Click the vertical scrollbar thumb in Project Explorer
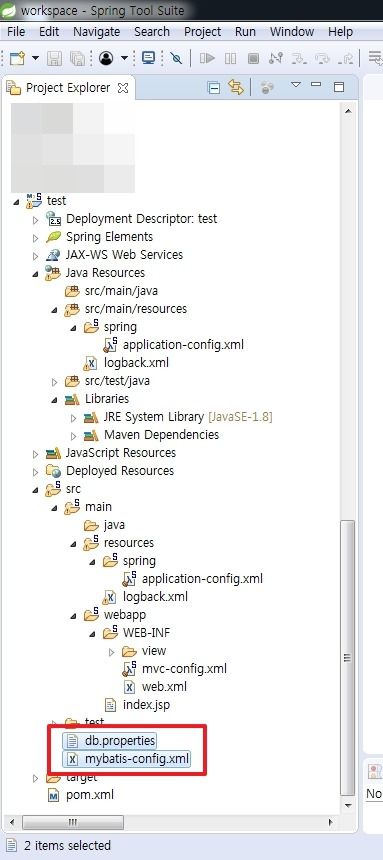383x860 pixels. coord(347,657)
